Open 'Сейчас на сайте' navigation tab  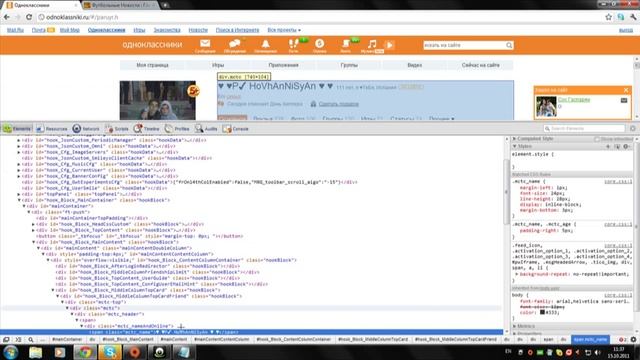480,65
